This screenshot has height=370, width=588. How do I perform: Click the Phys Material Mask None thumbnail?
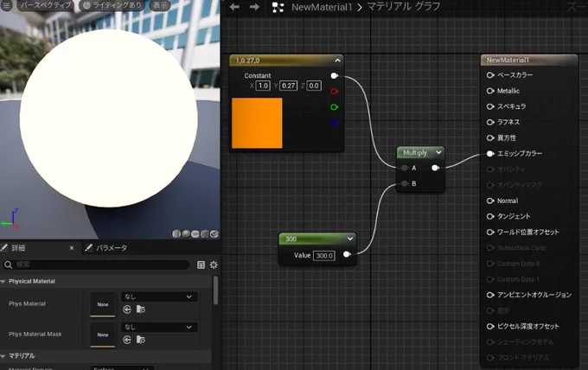point(103,335)
